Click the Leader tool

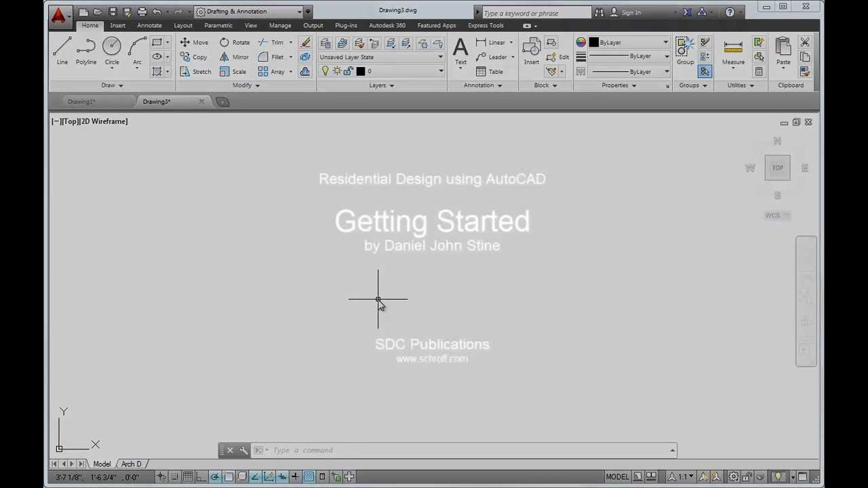[x=491, y=57]
